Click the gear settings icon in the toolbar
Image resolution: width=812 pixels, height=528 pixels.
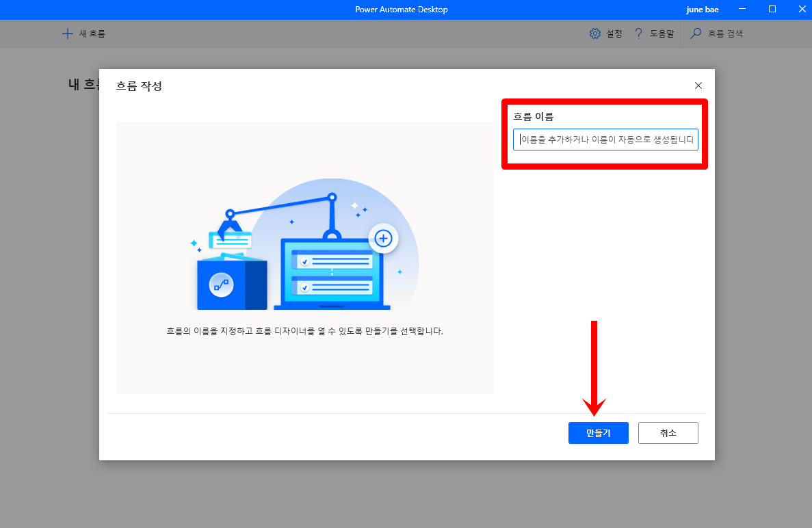(x=594, y=33)
